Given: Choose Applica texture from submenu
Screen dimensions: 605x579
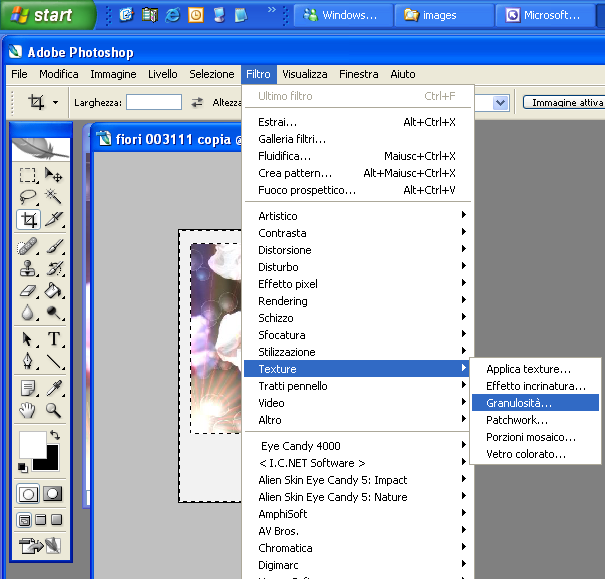Looking at the screenshot, I should click(536, 369).
